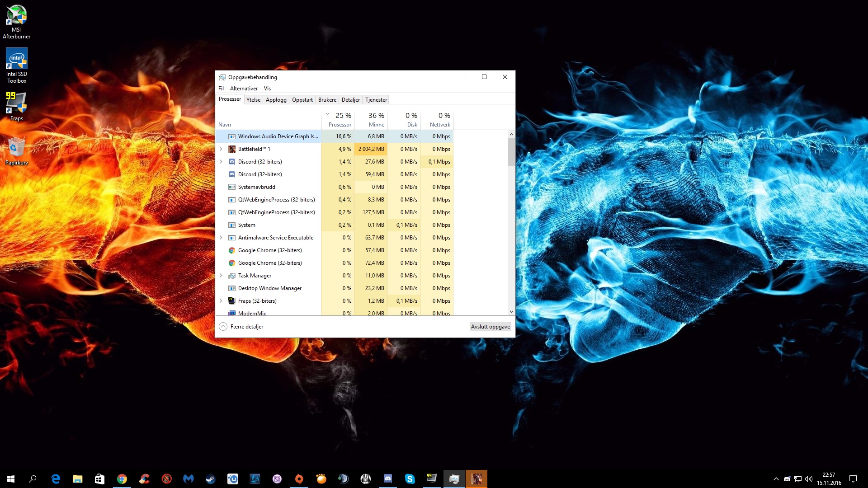The image size is (868, 488).
Task: Click the scrollbar up arrow in process list
Action: (511, 134)
